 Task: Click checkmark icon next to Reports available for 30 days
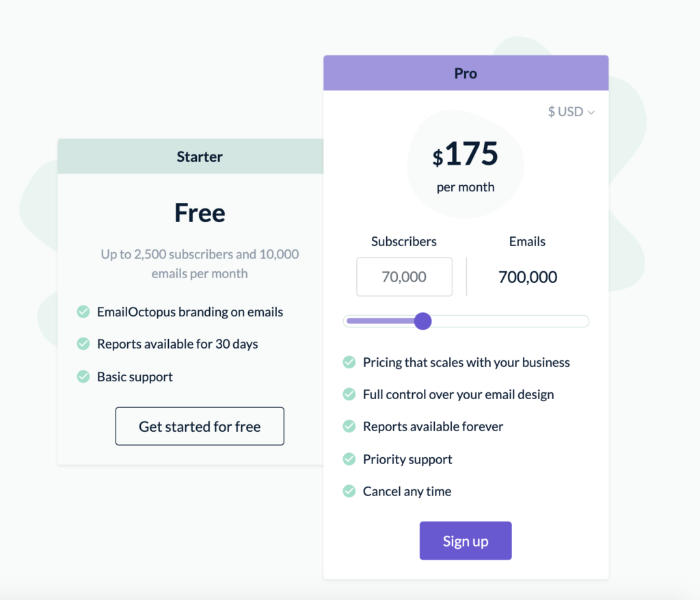pos(83,344)
